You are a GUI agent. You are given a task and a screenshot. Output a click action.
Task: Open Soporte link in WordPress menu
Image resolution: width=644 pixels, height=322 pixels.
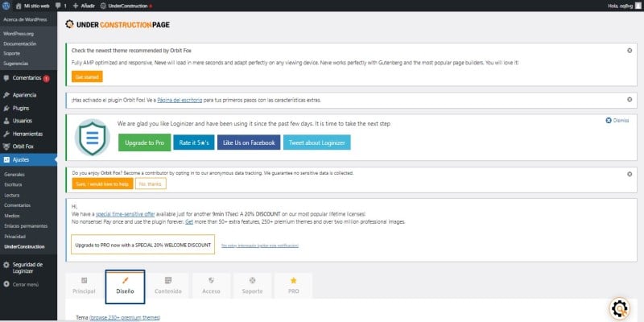point(11,53)
